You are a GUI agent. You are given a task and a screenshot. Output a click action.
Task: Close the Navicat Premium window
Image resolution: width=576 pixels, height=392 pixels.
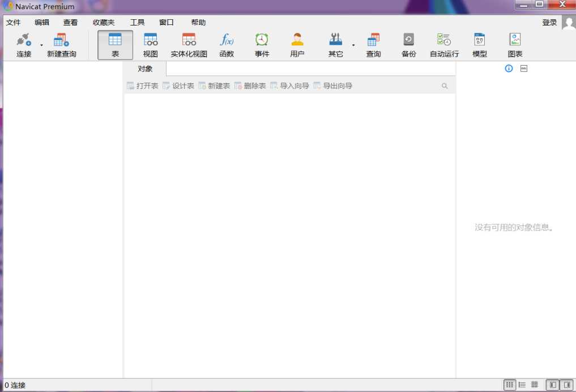point(562,5)
